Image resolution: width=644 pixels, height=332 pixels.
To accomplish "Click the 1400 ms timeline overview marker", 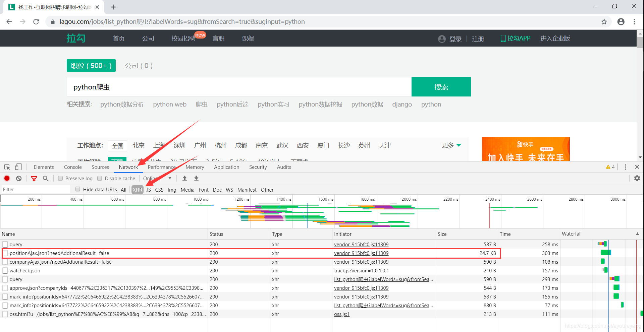I will click(284, 199).
